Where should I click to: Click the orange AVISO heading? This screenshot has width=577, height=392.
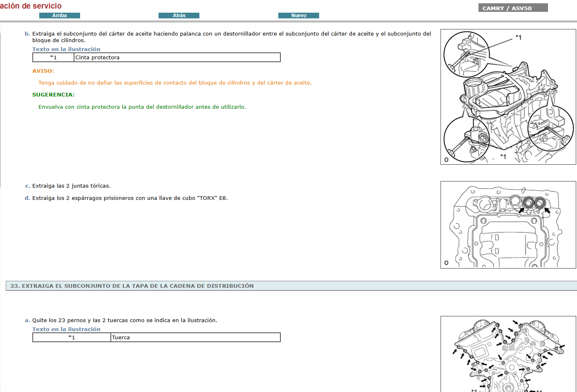pyautogui.click(x=43, y=71)
